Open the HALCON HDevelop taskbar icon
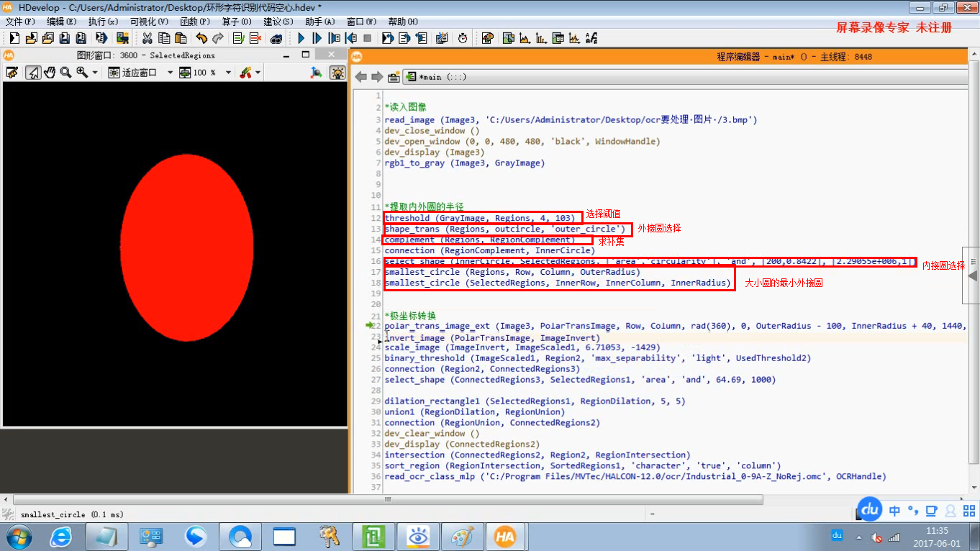980x551 pixels. coord(506,536)
